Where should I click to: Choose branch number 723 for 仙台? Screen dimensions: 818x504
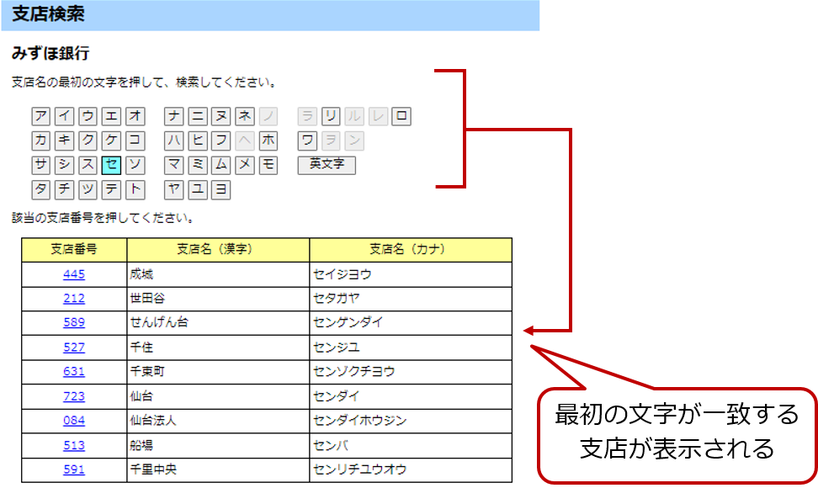tap(74, 396)
